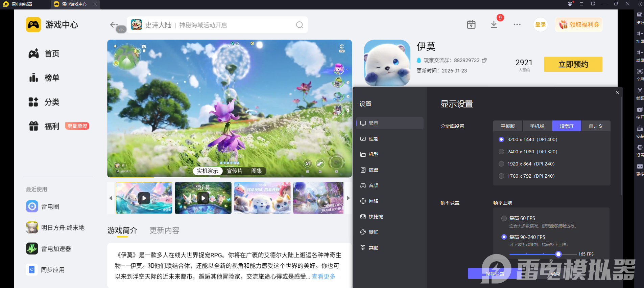This screenshot has height=288, width=644.
Task: Launch 明日方舟:终末地 from recent list
Action: (x=55, y=228)
